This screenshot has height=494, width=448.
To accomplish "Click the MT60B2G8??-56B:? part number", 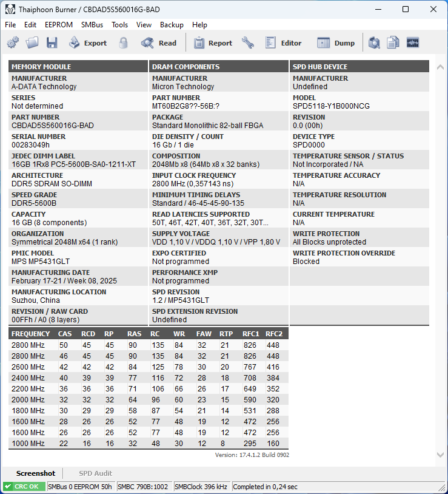I will click(186, 106).
